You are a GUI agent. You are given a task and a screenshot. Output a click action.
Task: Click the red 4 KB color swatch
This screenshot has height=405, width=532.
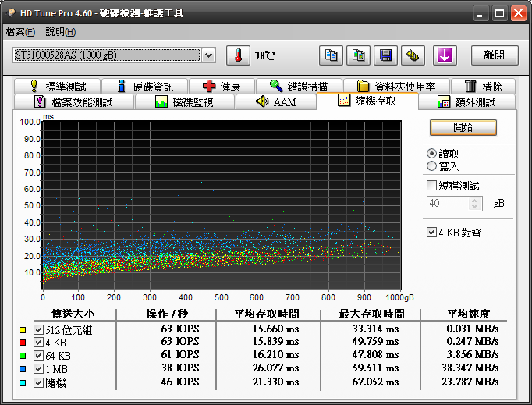point(23,343)
